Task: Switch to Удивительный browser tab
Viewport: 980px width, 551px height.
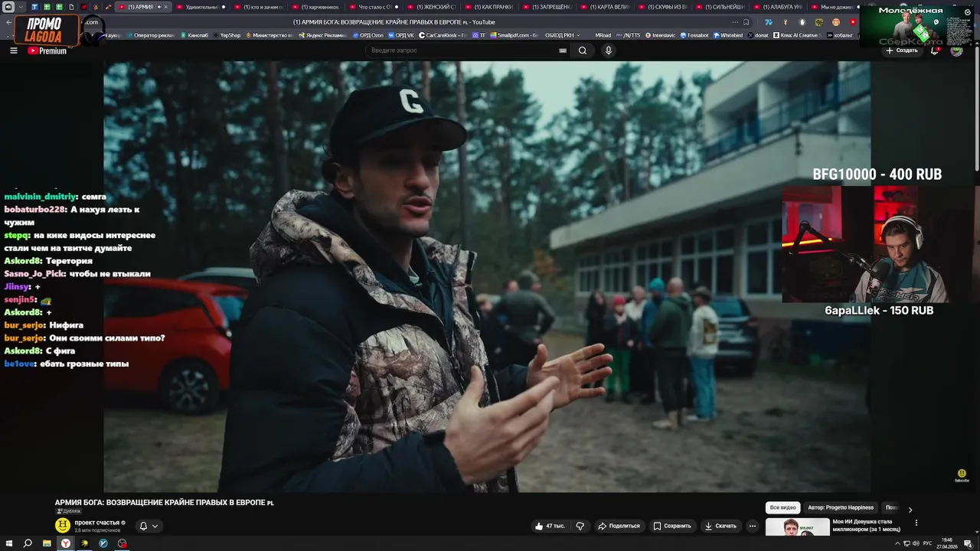Action: pos(200,7)
